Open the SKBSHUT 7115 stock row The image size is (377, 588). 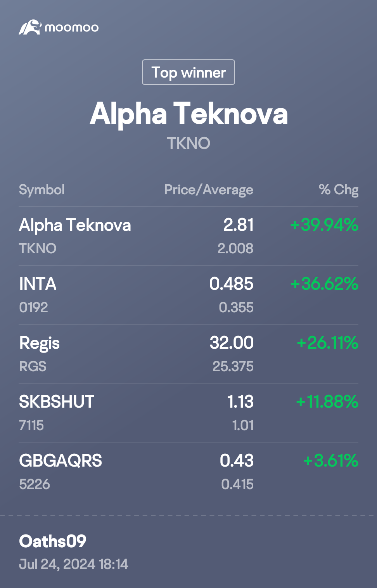[188, 413]
